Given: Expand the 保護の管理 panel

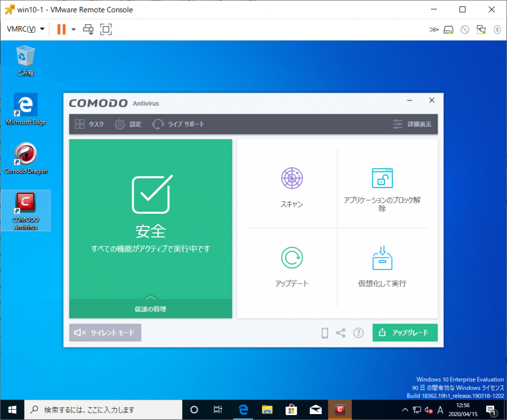Looking at the screenshot, I should click(151, 309).
